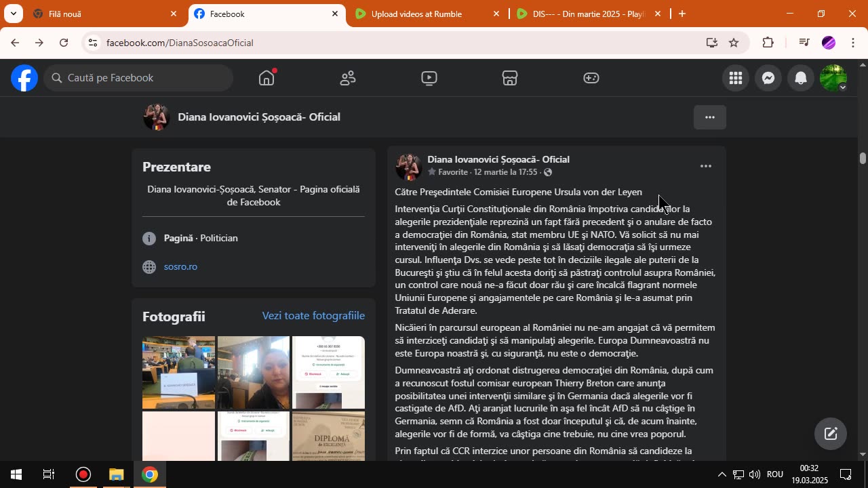Switch to Upload videos at Rumble tab
The image size is (868, 488).
[427, 14]
